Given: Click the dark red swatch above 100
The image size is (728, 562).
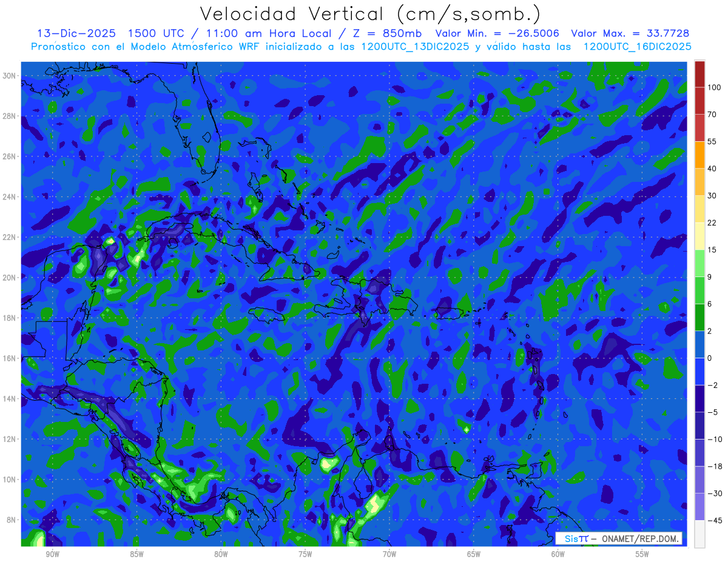Looking at the screenshot, I should click(x=699, y=74).
